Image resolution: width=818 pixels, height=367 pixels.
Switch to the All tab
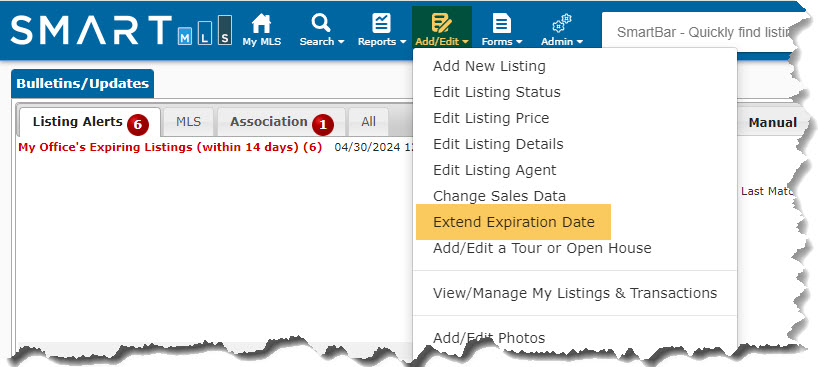pos(368,122)
